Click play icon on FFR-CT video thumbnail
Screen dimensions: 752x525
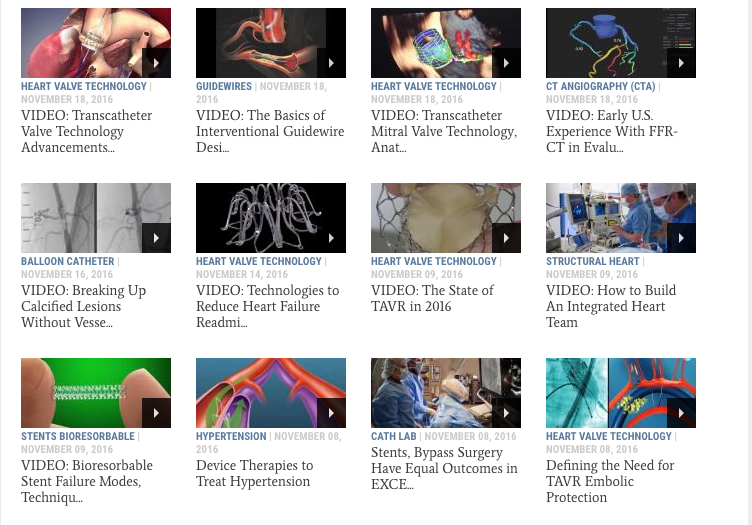tap(682, 63)
